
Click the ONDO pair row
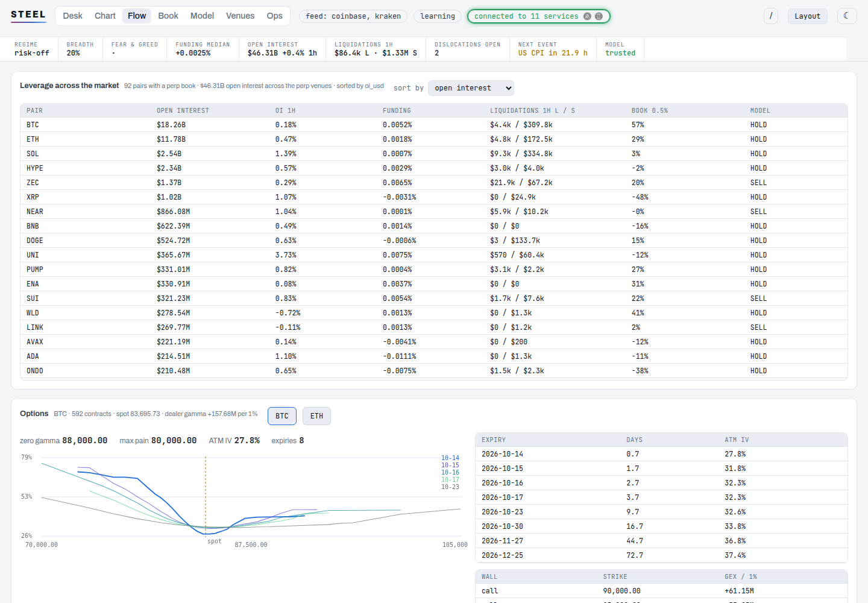click(x=434, y=371)
